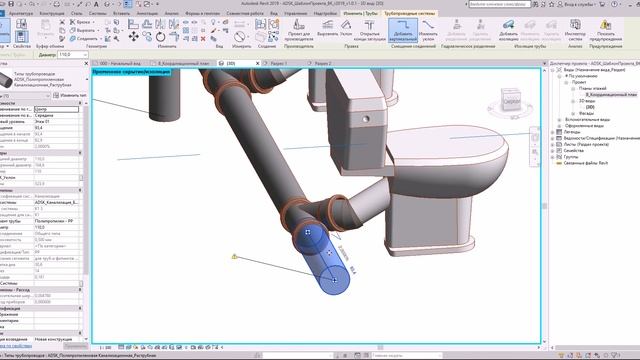Open the Управление ribbon tab
The image size is (640, 360).
(296, 13)
